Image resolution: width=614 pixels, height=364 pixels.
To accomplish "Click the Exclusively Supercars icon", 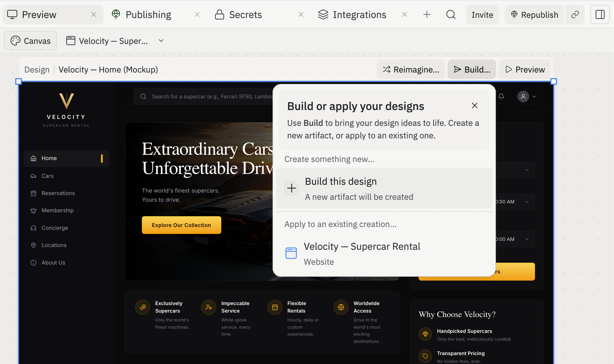I will pos(143,307).
